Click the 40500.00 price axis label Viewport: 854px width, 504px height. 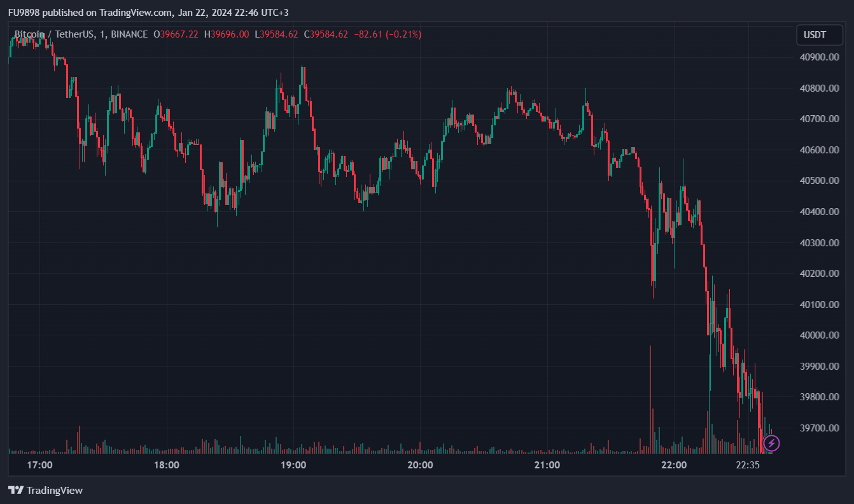coord(818,181)
